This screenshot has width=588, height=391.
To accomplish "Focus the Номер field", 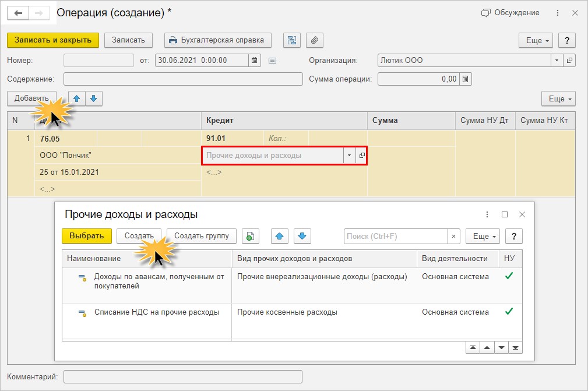I will 98,61.
